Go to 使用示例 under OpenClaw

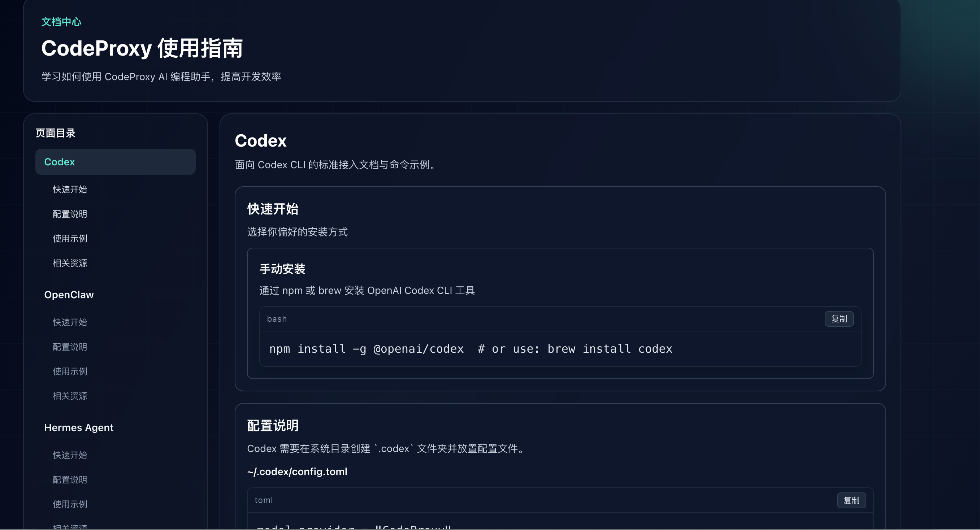pos(70,372)
